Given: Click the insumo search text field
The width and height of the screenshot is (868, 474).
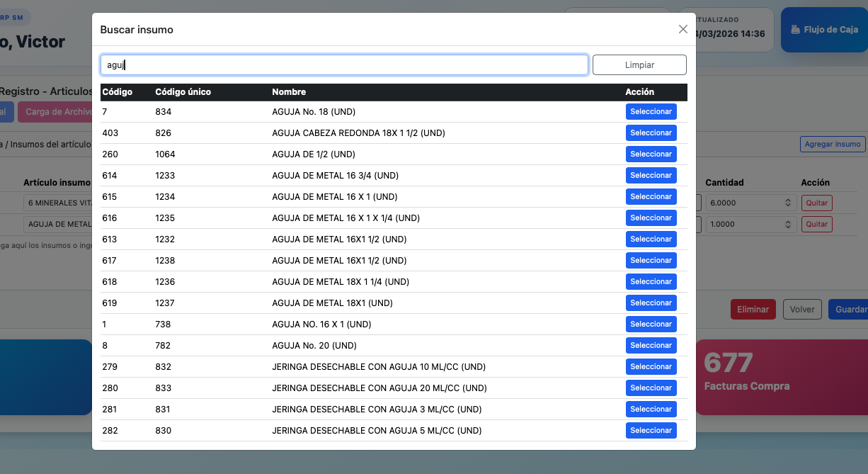Looking at the screenshot, I should (344, 65).
